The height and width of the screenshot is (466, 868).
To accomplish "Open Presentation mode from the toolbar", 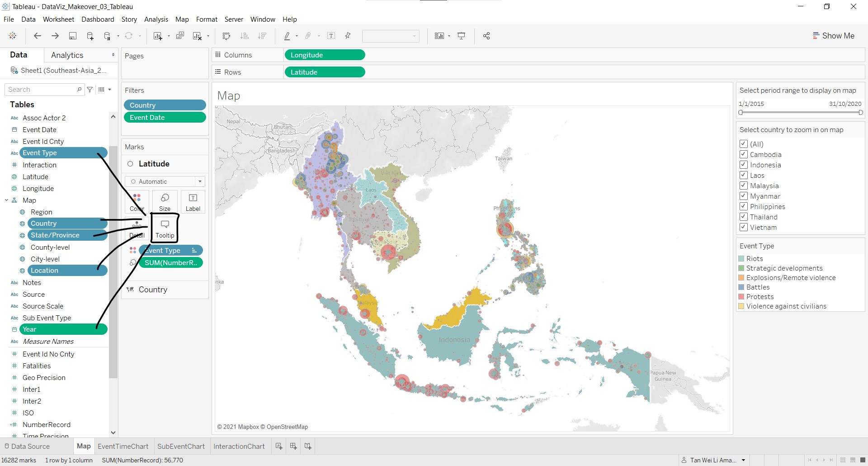I will (462, 36).
